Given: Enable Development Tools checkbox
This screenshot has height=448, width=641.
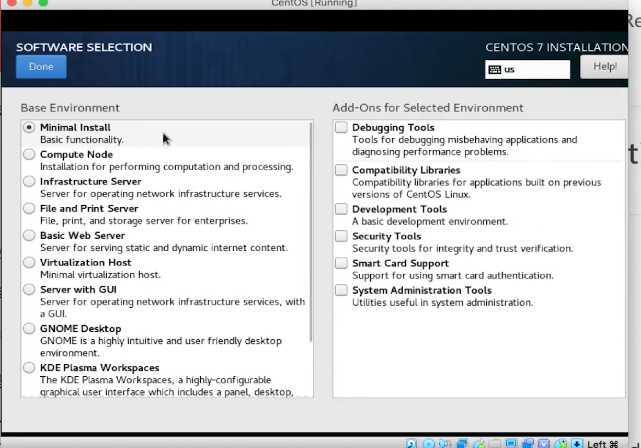Looking at the screenshot, I should [341, 209].
